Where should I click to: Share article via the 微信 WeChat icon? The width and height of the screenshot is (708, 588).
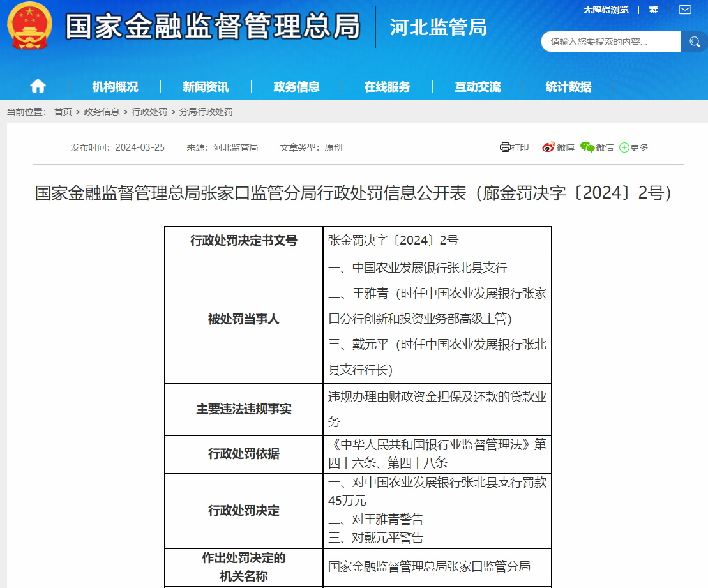click(x=588, y=147)
